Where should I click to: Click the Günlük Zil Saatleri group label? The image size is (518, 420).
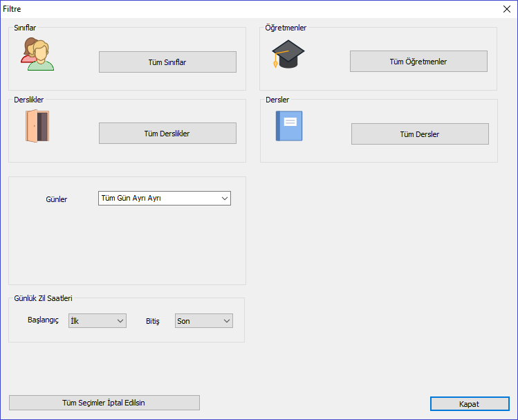(x=43, y=298)
